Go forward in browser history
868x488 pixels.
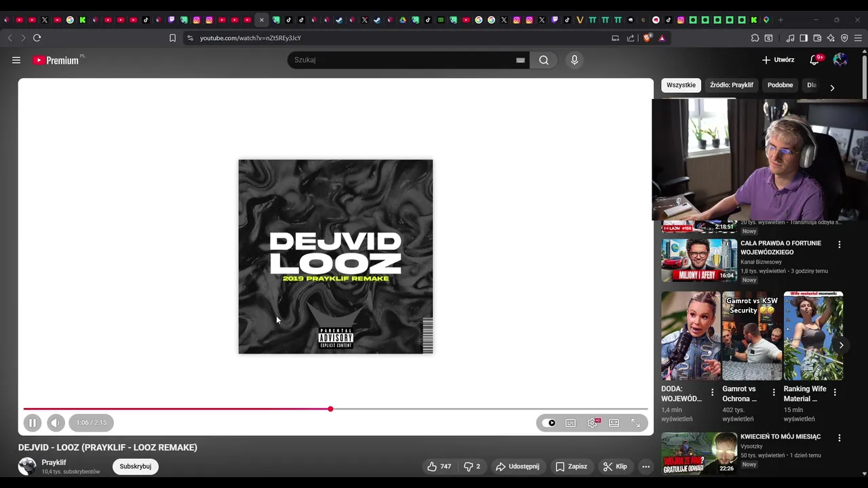pyautogui.click(x=22, y=38)
